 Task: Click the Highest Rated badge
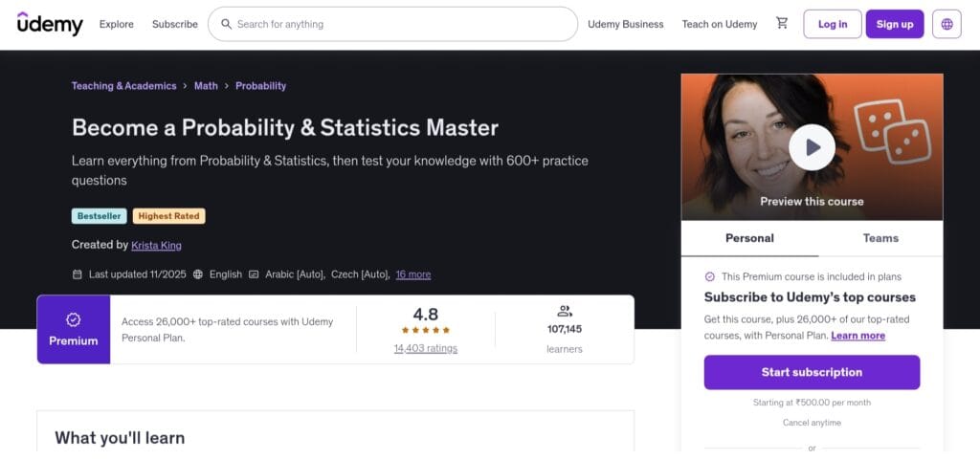168,216
